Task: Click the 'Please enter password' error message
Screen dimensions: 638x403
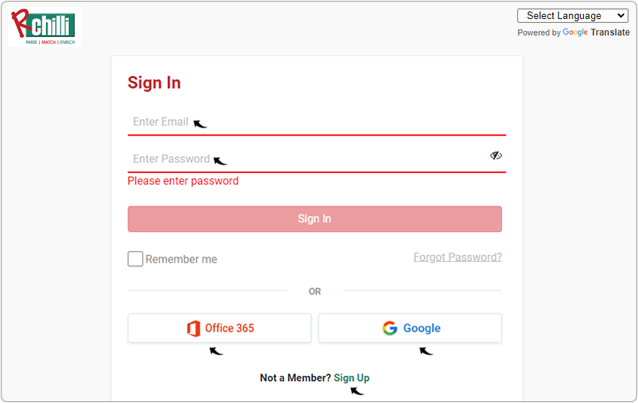Action: (183, 181)
